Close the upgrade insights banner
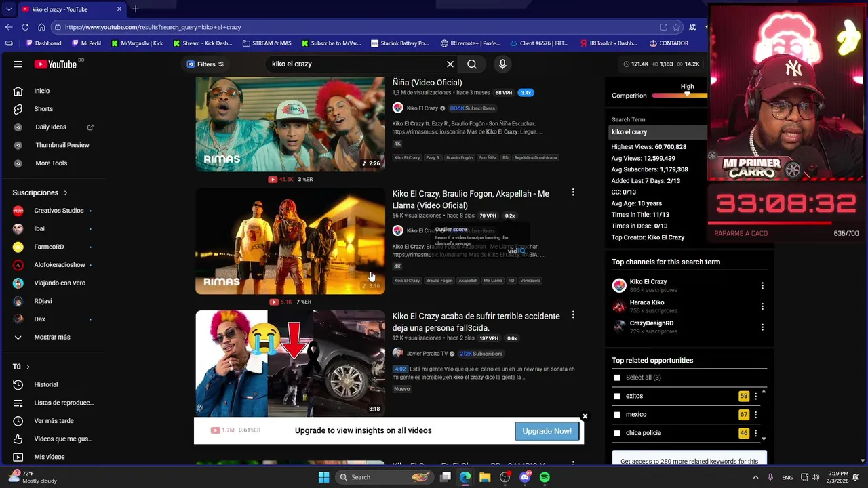The image size is (868, 488). [585, 416]
